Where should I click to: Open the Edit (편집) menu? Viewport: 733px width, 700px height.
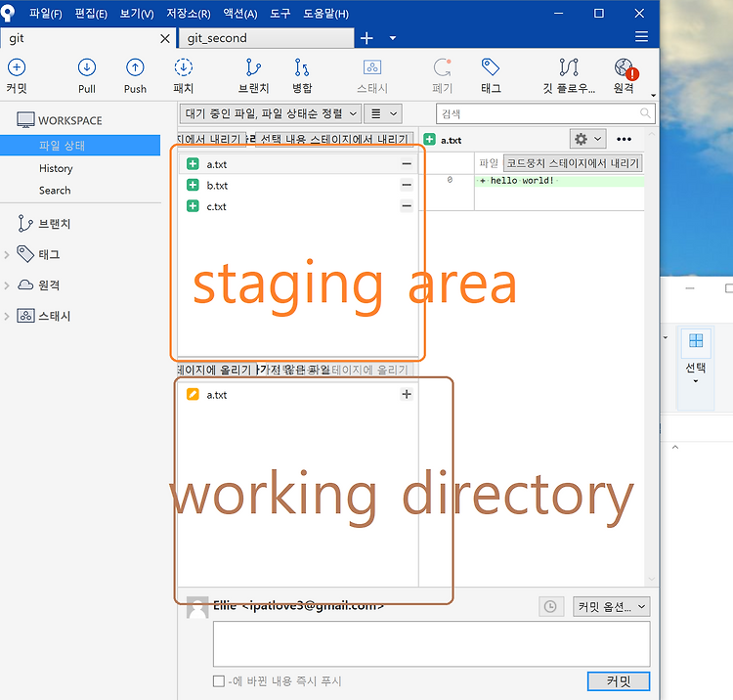(x=91, y=14)
